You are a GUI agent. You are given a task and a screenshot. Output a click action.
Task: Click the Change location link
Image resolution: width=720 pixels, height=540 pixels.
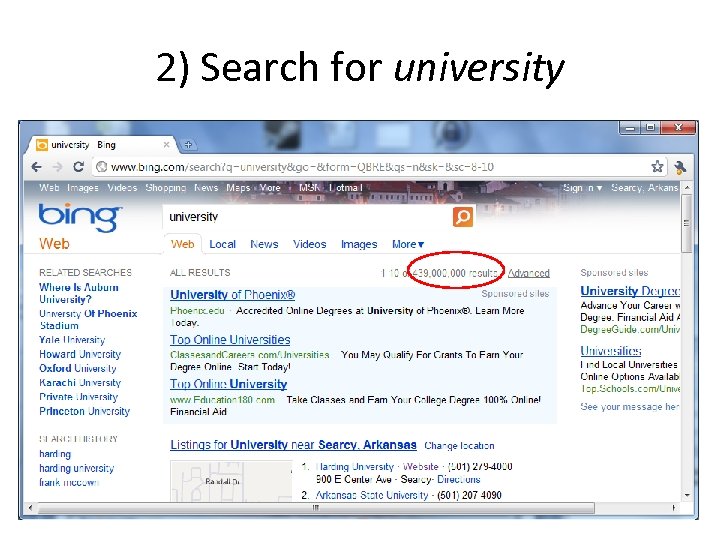point(459,446)
